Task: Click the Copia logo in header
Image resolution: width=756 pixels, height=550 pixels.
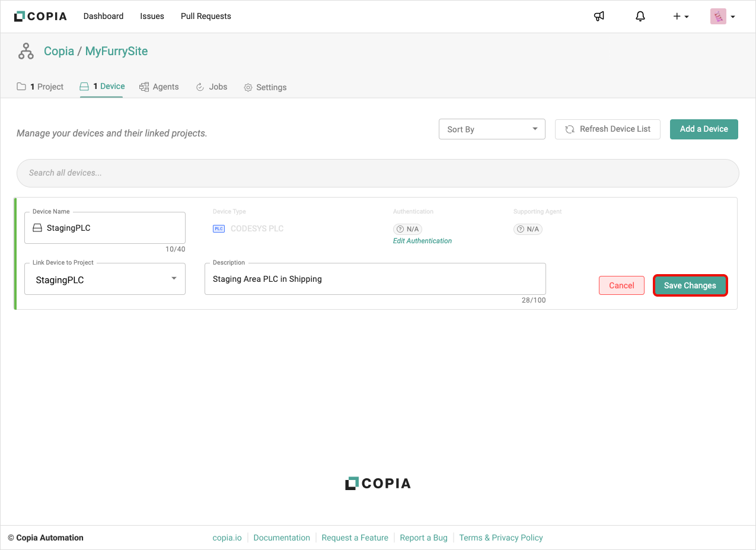Action: pyautogui.click(x=40, y=17)
